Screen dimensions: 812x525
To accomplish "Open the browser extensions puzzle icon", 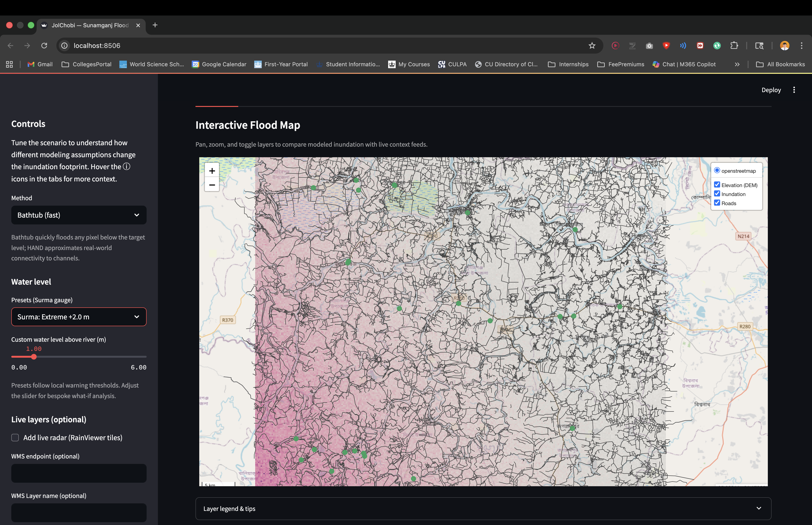I will coord(734,46).
